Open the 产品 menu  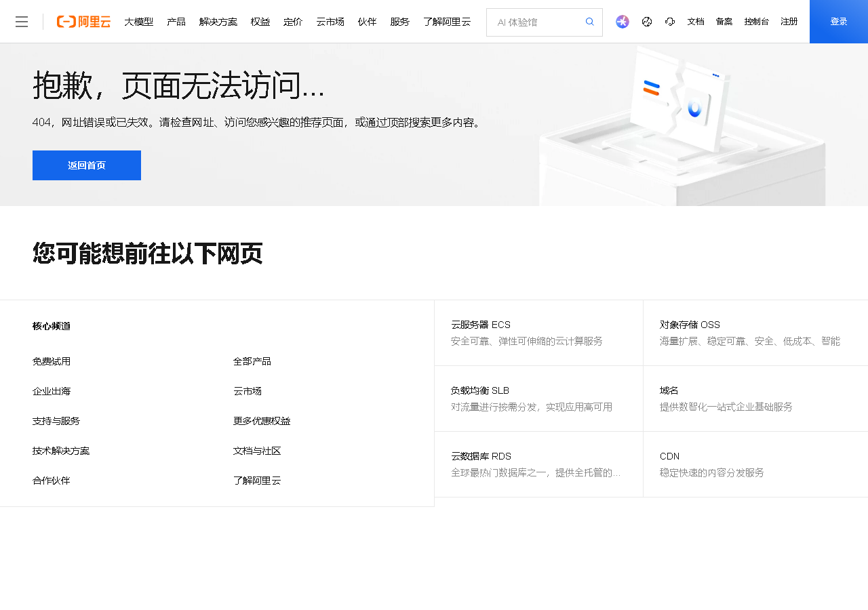tap(176, 22)
